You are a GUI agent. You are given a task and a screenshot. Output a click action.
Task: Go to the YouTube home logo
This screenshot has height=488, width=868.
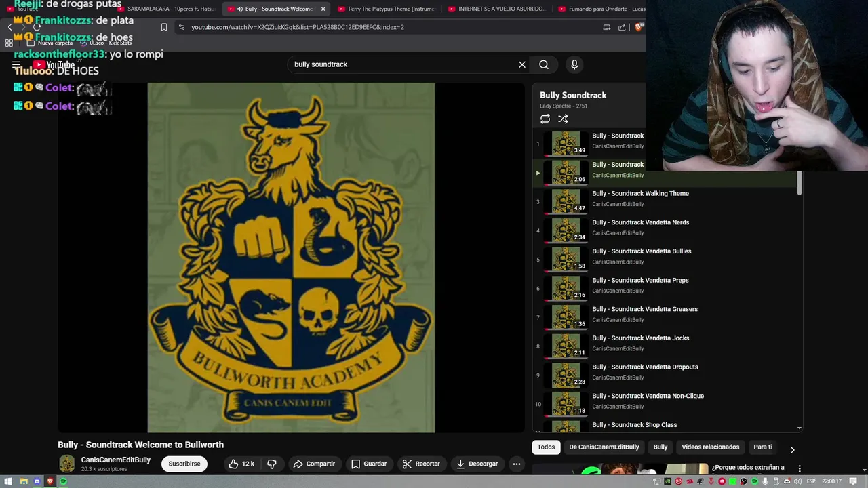(x=54, y=65)
